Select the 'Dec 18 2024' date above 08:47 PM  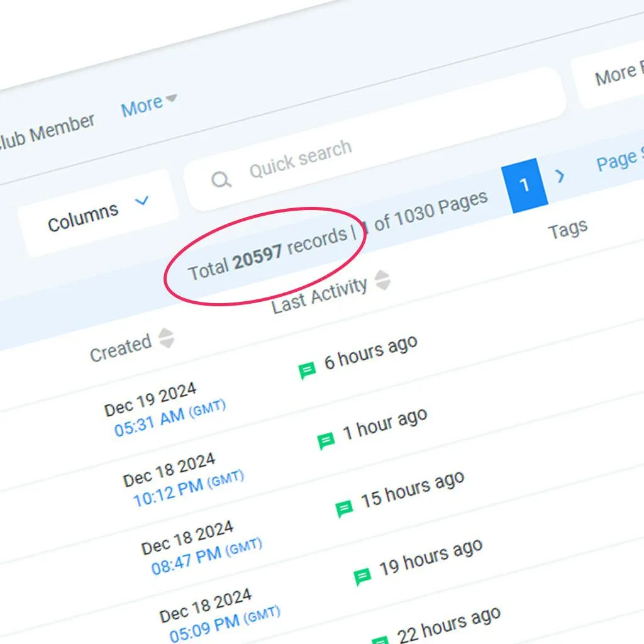pyautogui.click(x=187, y=537)
